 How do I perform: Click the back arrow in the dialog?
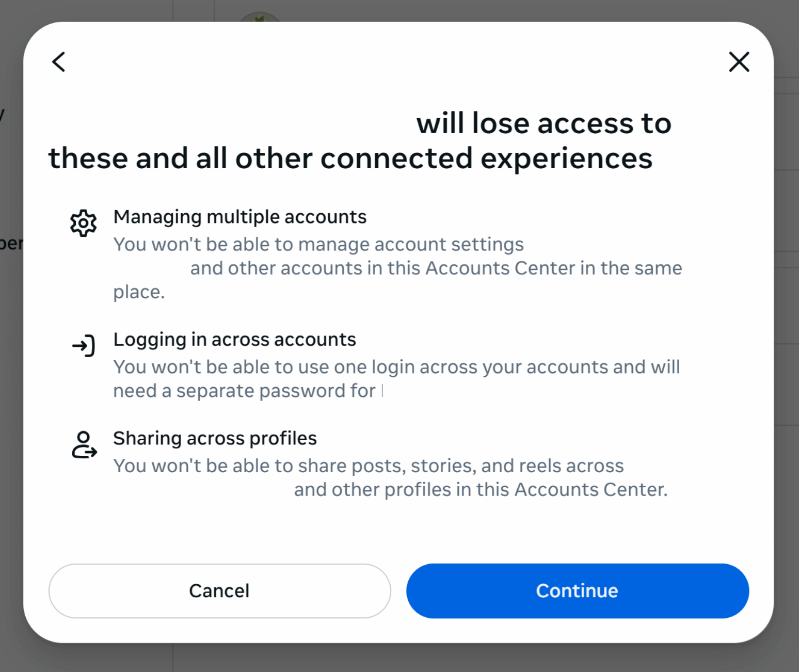59,62
